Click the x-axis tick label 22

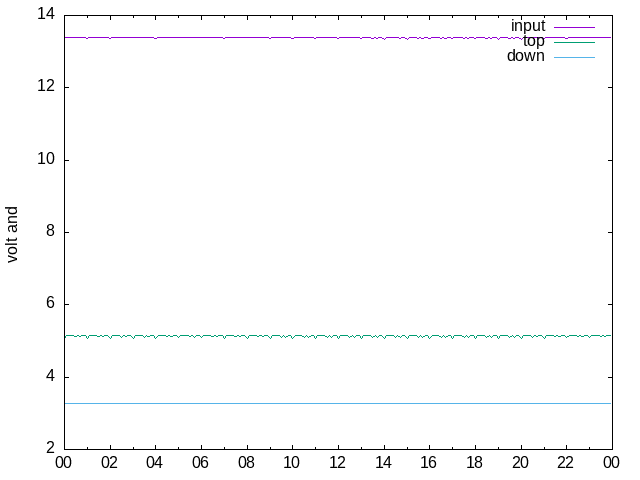tap(565, 463)
